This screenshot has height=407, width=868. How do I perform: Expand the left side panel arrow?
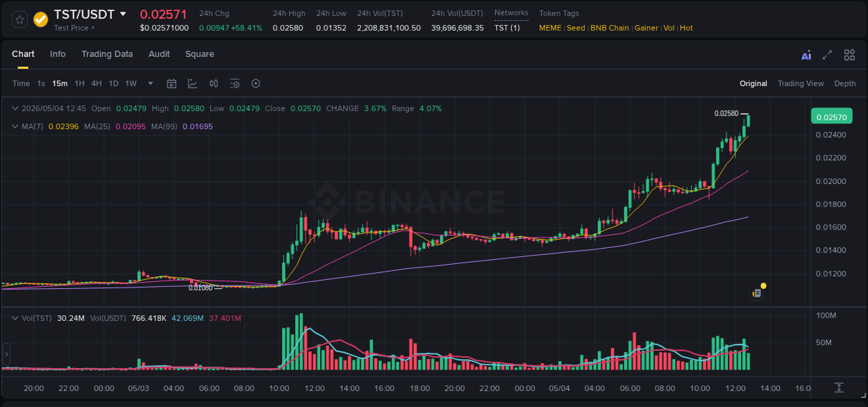tap(6, 354)
